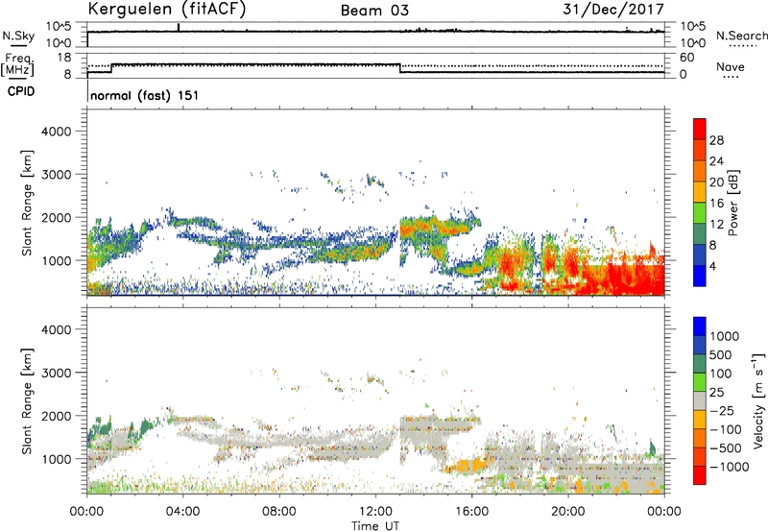768x532 pixels.
Task: Click the '-1000' tick on Velocity colorbar
Action: tap(730, 467)
